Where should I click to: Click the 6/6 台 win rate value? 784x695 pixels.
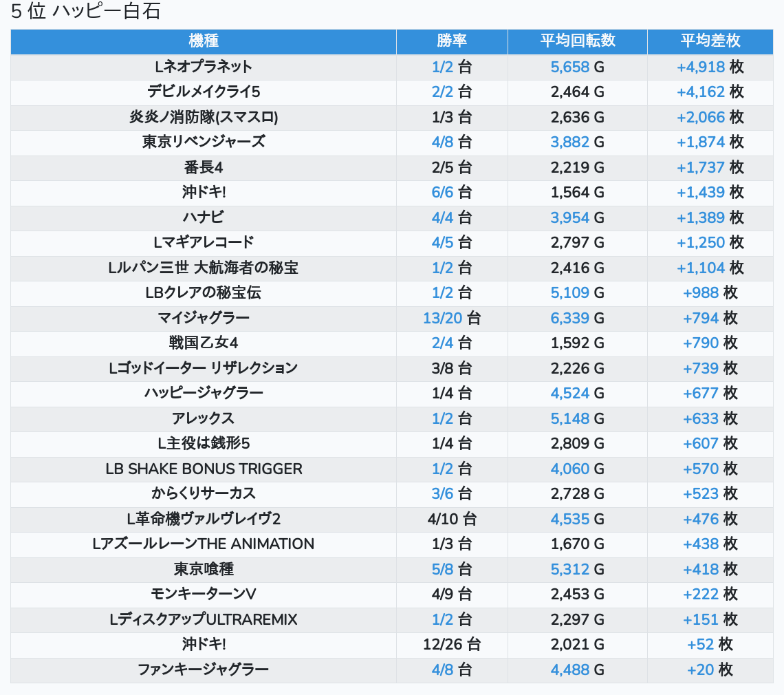click(x=452, y=192)
